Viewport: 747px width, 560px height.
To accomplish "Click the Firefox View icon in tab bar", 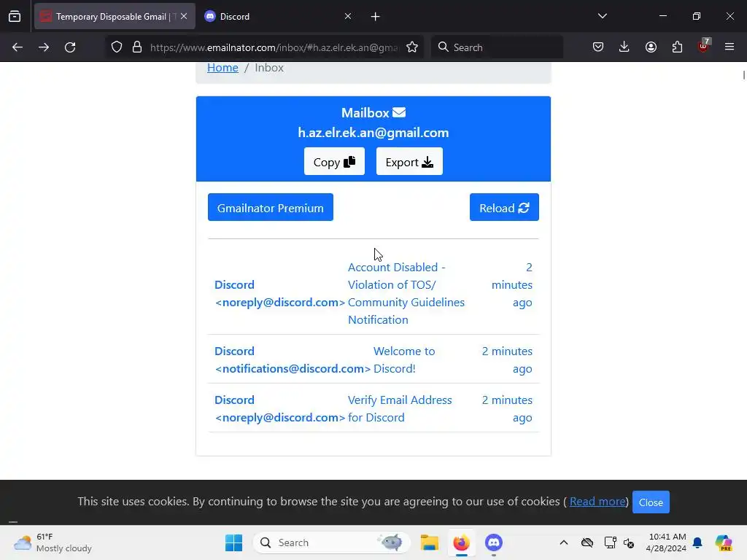I will [15, 16].
